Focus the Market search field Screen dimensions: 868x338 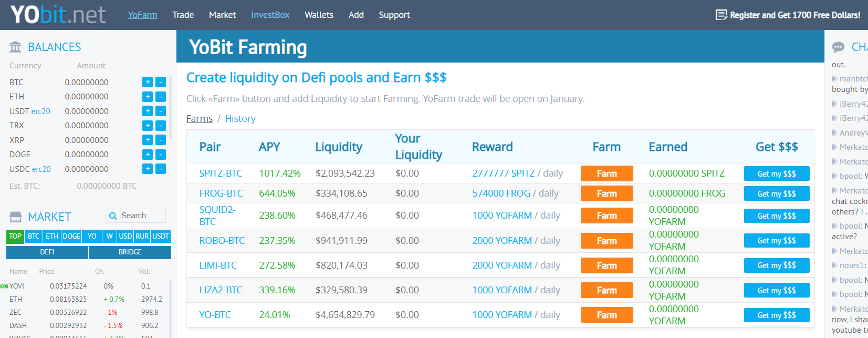pos(135,216)
